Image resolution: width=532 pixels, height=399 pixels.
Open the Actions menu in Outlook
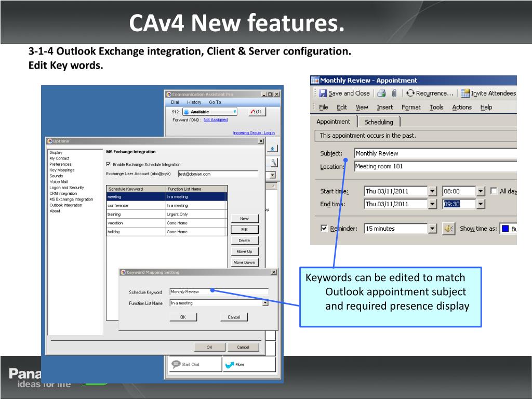click(462, 107)
